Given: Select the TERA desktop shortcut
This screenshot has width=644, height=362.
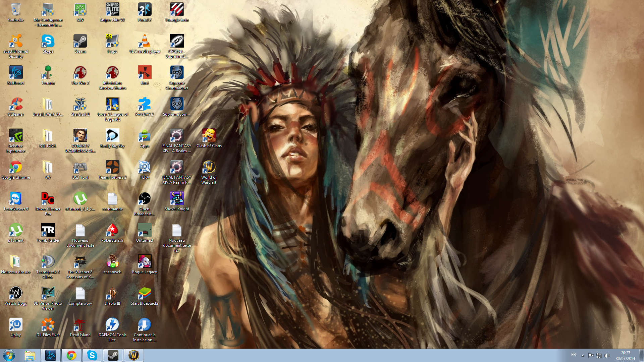Looking at the screenshot, I should (145, 170).
